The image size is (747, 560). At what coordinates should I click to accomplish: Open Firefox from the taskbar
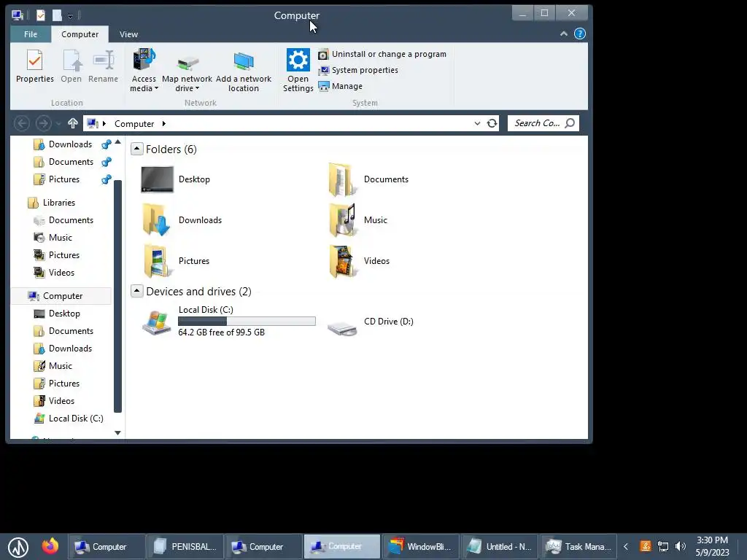tap(50, 546)
